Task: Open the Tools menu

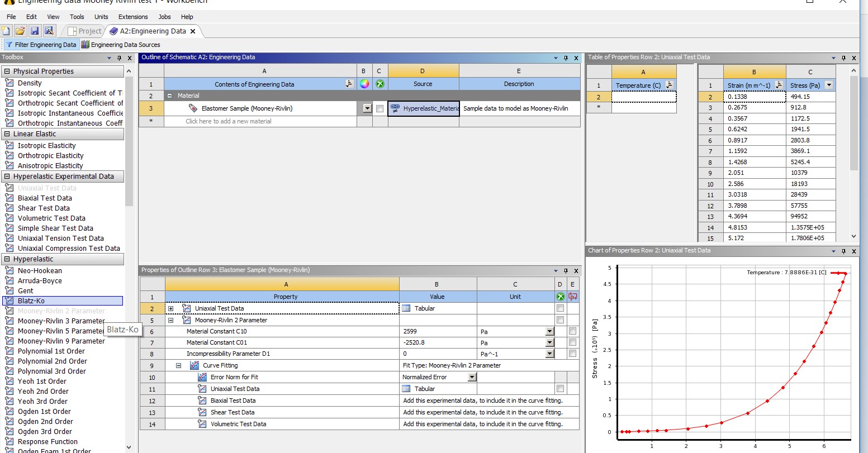Action: point(77,17)
